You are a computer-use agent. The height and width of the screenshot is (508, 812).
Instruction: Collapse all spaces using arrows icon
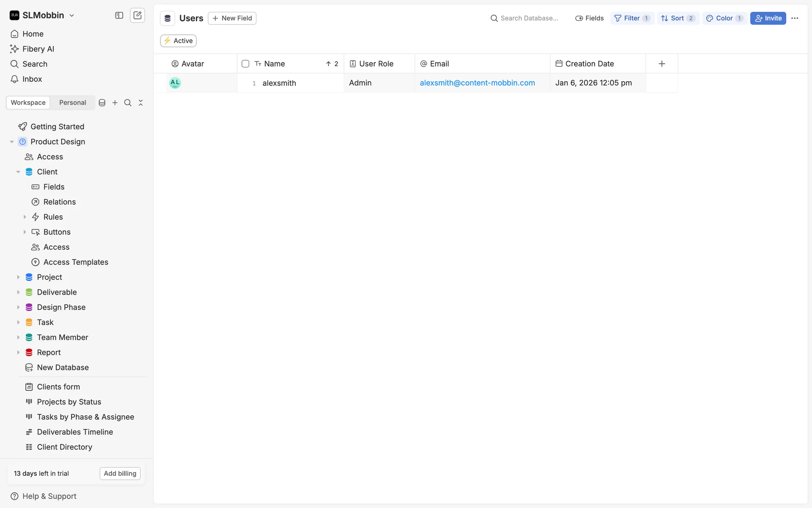pyautogui.click(x=141, y=103)
